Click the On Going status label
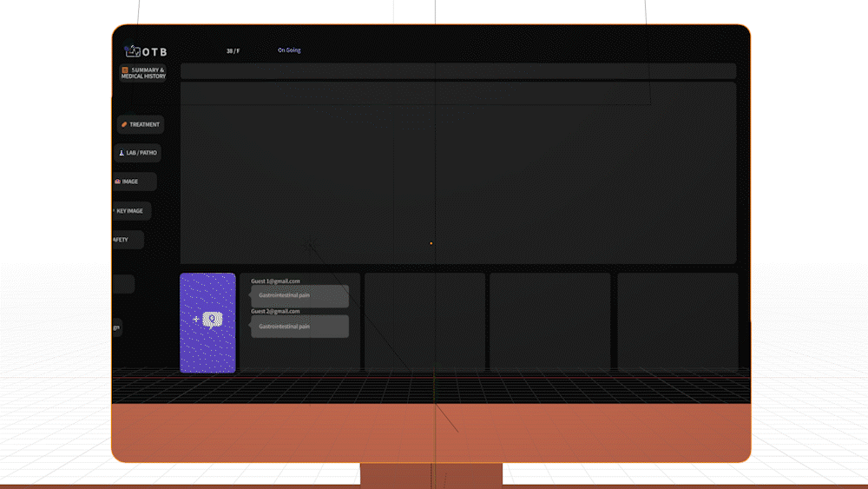Screen dimensions: 868x489 (x=289, y=50)
